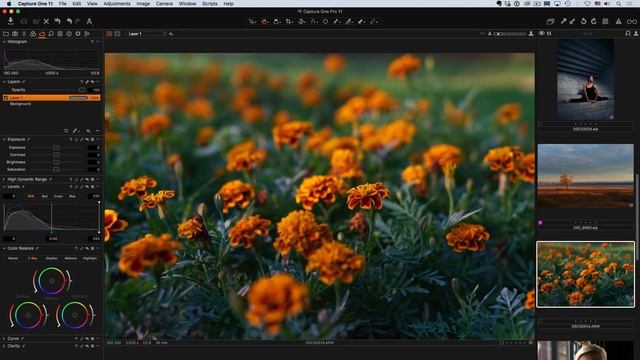This screenshot has width=640, height=360.
Task: Rotate image left icon
Action: click(584, 21)
